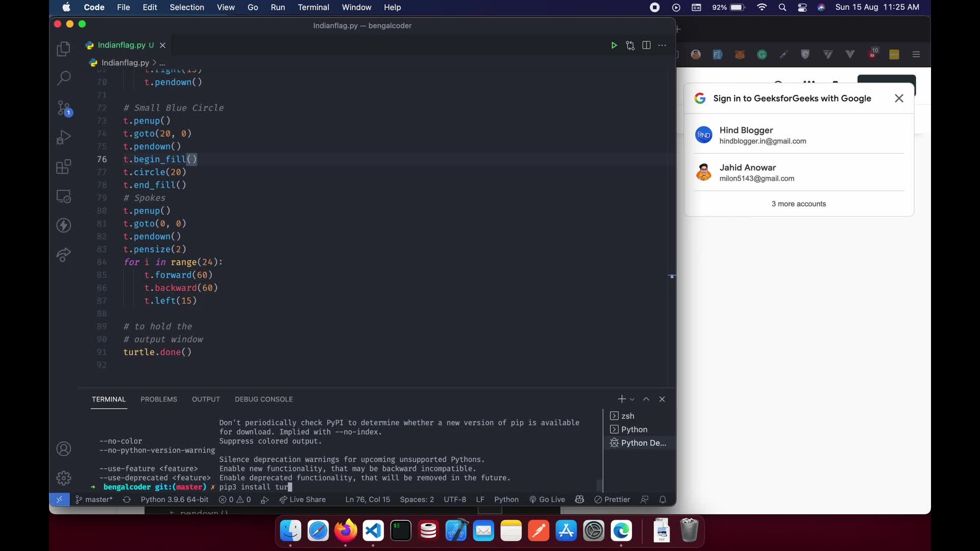Image resolution: width=980 pixels, height=551 pixels.
Task: Click line 76 t.begin_fill() in editor
Action: [x=160, y=159]
